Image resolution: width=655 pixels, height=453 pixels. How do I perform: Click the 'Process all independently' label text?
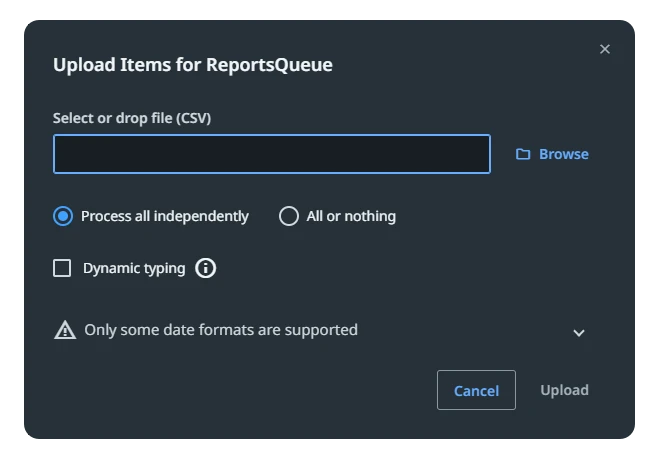(165, 216)
